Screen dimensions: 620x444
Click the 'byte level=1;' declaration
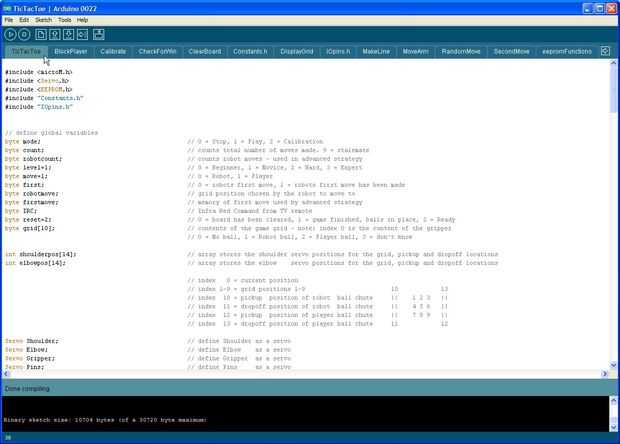[28, 168]
